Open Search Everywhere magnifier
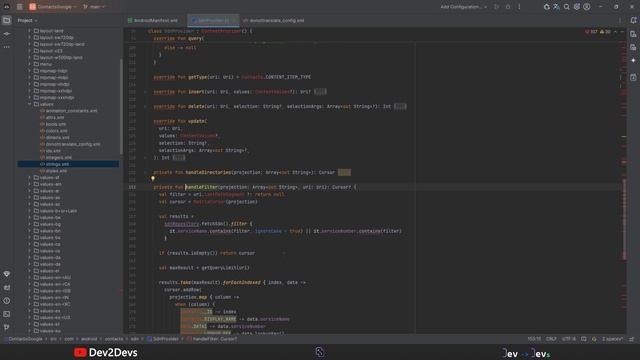 point(567,7)
